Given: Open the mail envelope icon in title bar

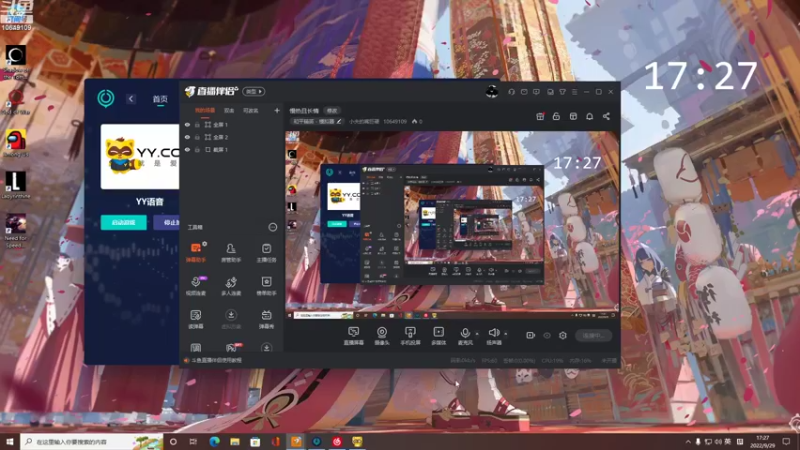Looking at the screenshot, I should (524, 92).
